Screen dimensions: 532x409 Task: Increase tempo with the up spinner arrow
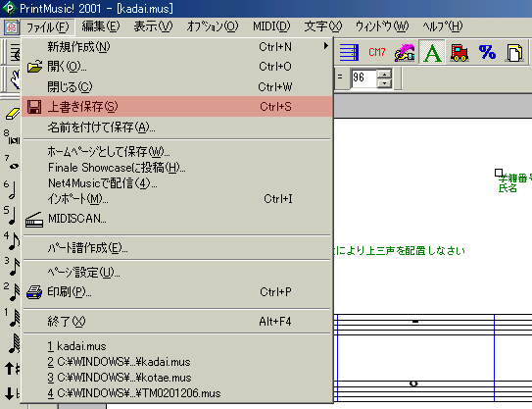(x=385, y=74)
